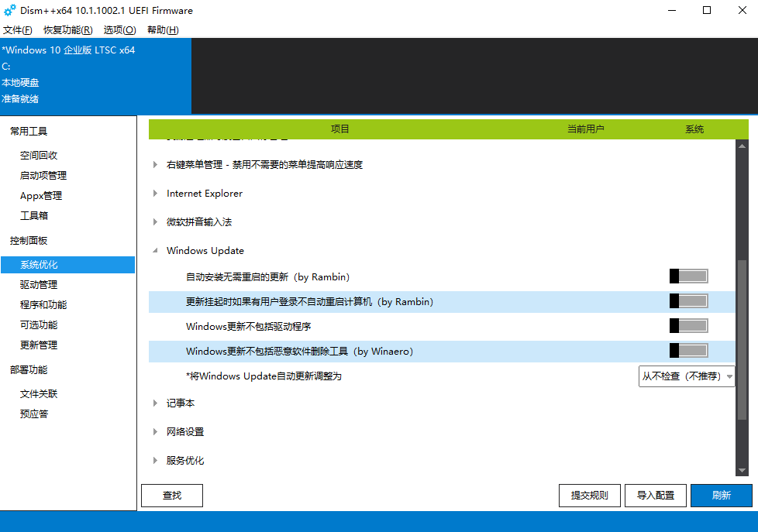Turn on Windows更新不包括恶意软件删除工具

point(688,351)
